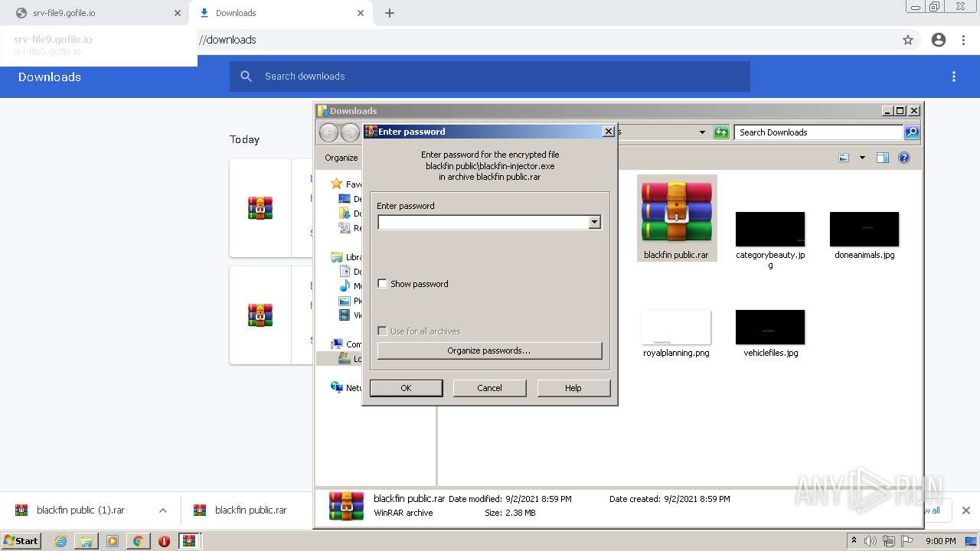Click the volume speaker tray icon
The height and width of the screenshot is (551, 980).
[871, 541]
